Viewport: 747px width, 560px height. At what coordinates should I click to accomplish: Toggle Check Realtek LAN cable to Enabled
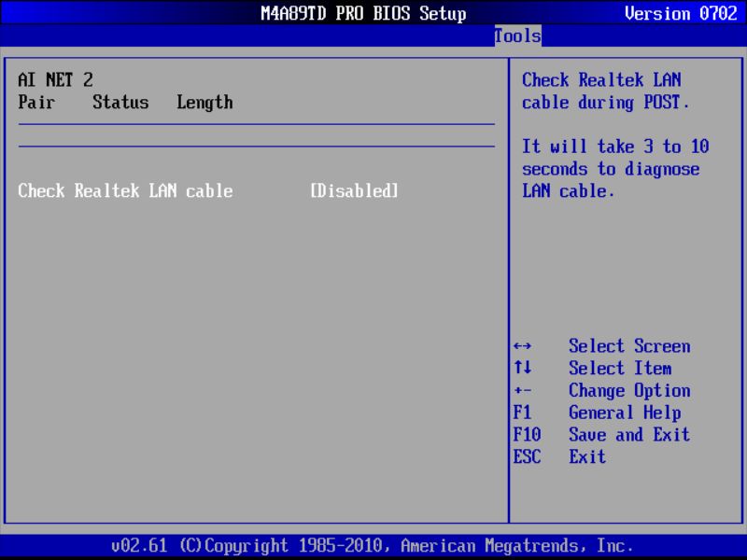pos(353,191)
